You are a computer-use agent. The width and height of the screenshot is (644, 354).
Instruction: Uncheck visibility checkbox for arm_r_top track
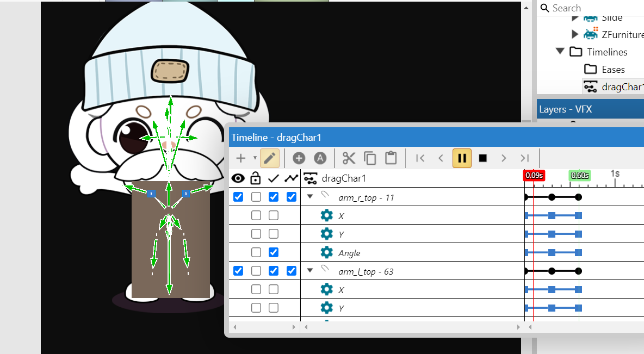(238, 197)
